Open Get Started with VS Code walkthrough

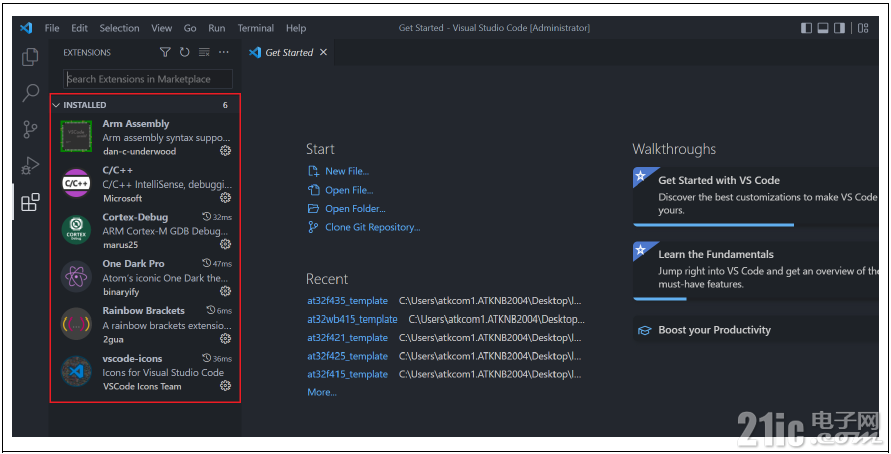tap(756, 196)
